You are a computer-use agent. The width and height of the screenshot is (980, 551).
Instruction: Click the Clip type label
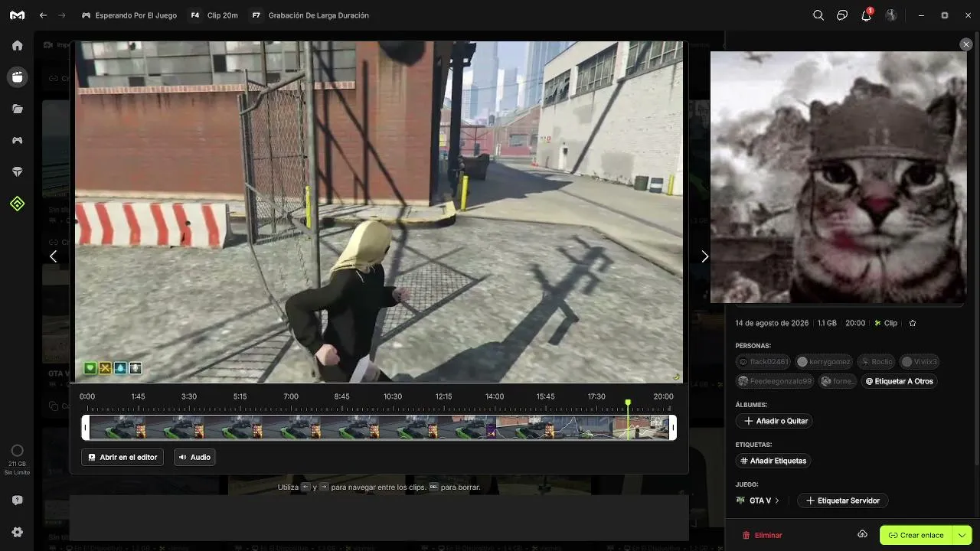886,323
